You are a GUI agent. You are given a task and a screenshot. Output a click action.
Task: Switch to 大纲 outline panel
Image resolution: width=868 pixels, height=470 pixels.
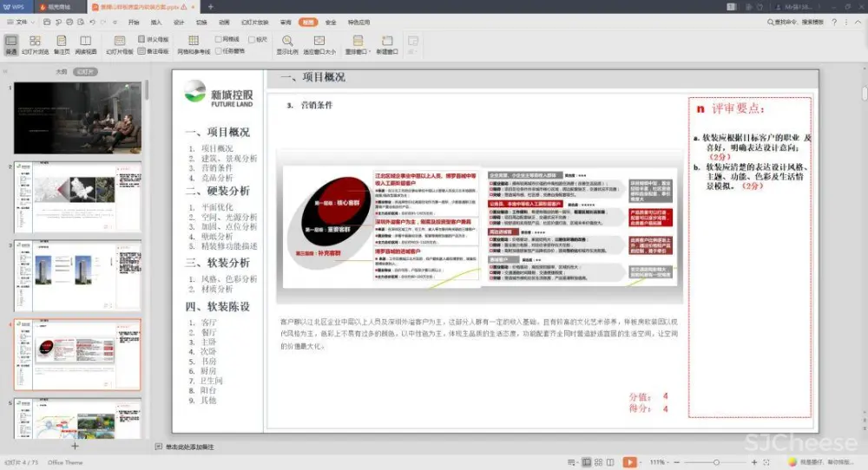pos(61,72)
